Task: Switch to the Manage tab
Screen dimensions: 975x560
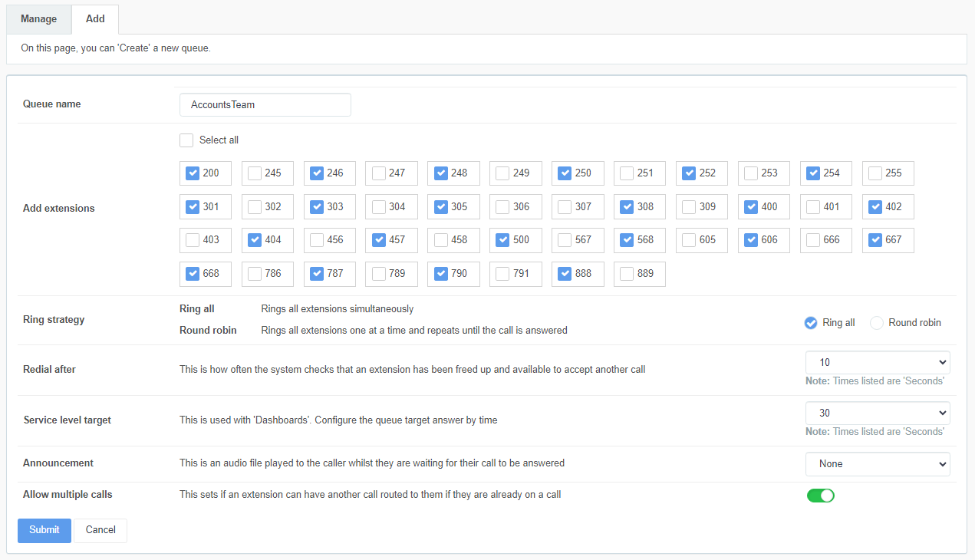Action: tap(38, 19)
